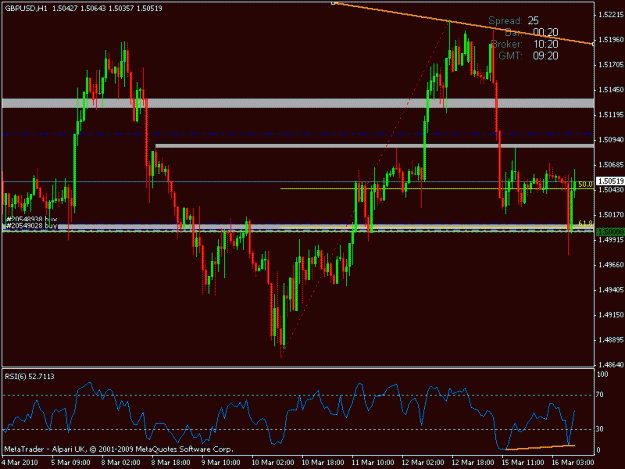The height and width of the screenshot is (469, 625).
Task: Click the current price label 1.50519
Action: click(x=610, y=182)
